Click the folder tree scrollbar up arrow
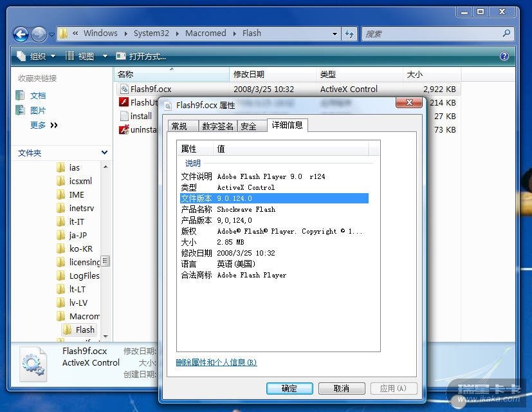This screenshot has width=532, height=412. pos(105,167)
